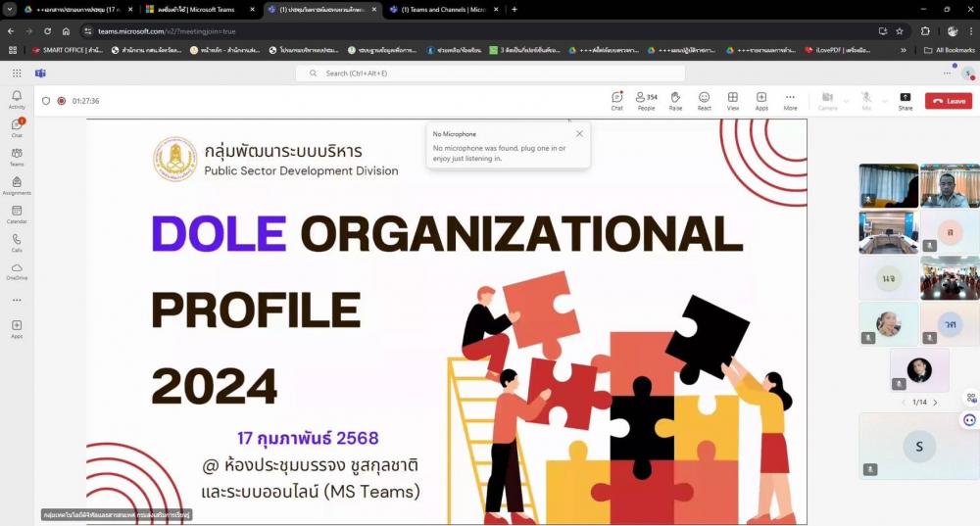Open browser extensions puzzle icon

tap(925, 31)
